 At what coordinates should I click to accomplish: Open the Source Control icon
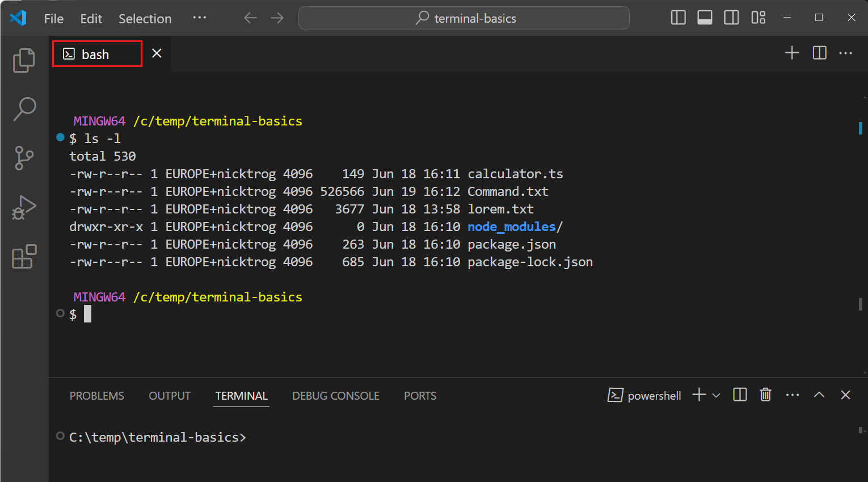coord(23,158)
